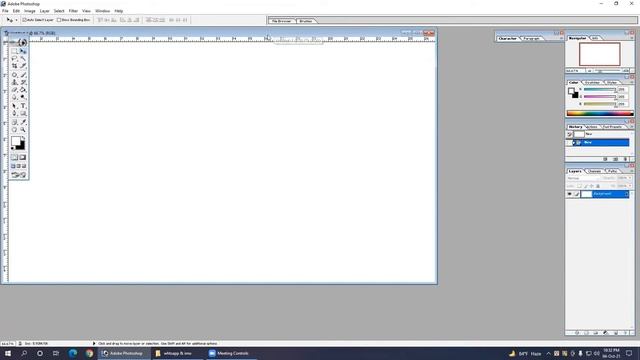Open the layer Fill dropdown arrow
640x360 pixels.
pos(630,186)
